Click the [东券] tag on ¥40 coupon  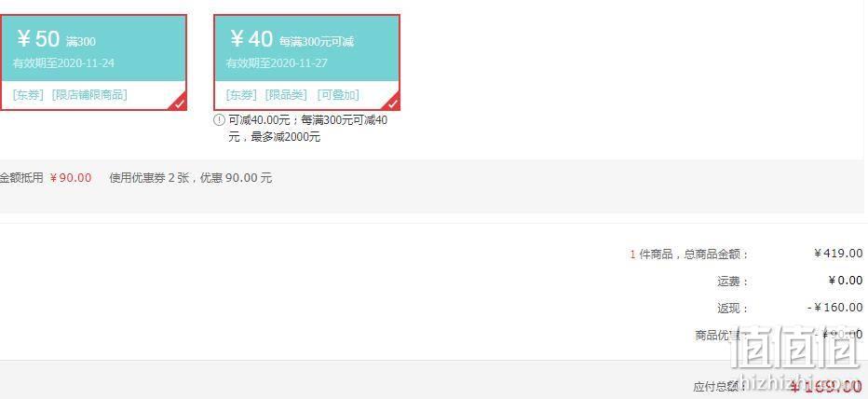pos(241,95)
